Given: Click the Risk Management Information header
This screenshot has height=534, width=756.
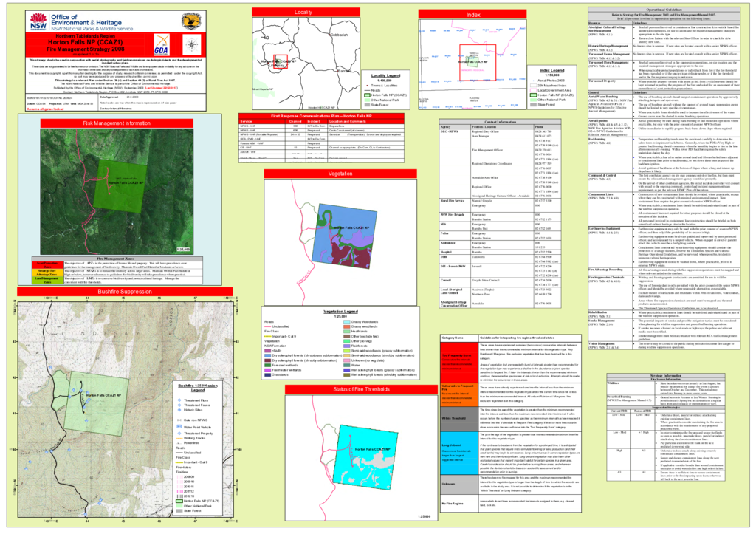Looking at the screenshot, I should [117, 123].
